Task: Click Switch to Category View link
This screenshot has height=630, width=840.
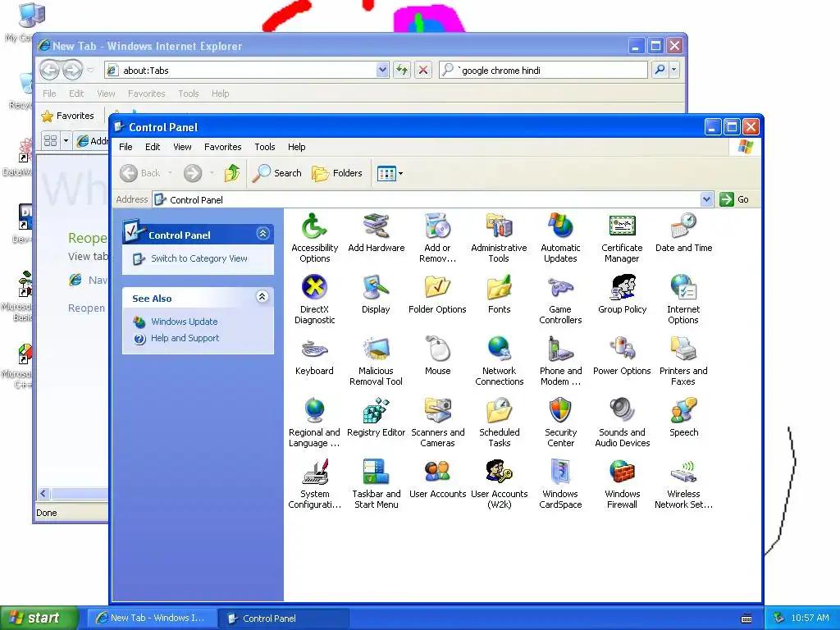Action: click(199, 258)
